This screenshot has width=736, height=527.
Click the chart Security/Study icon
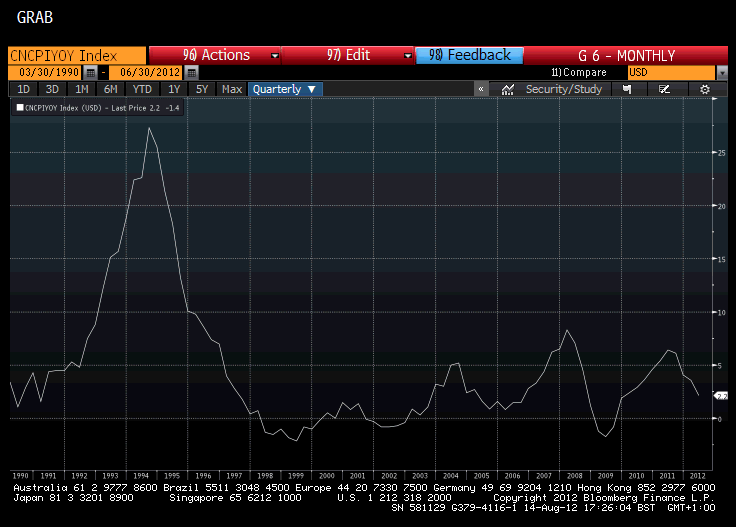pos(507,89)
